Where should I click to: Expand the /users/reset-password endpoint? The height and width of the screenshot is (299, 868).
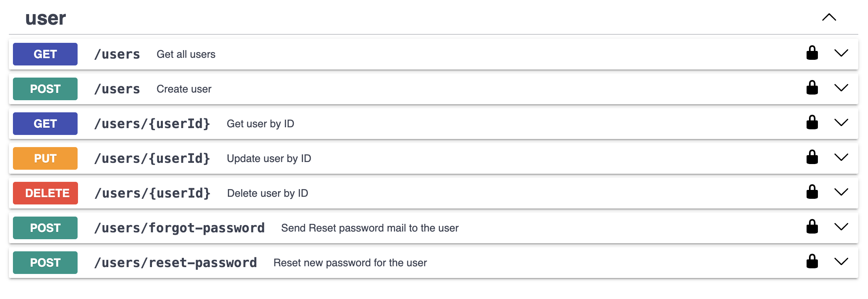coord(841,262)
